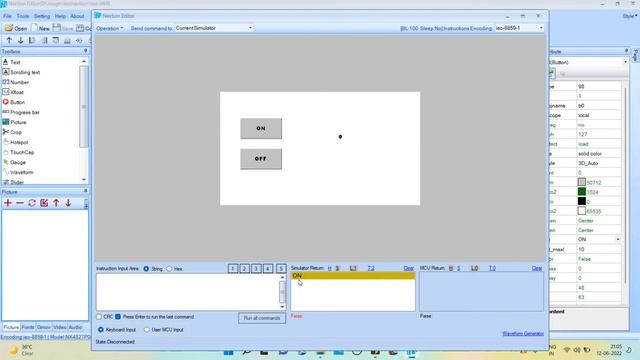Click the gray 50712 color swatch
The height and width of the screenshot is (360, 640).
[582, 182]
